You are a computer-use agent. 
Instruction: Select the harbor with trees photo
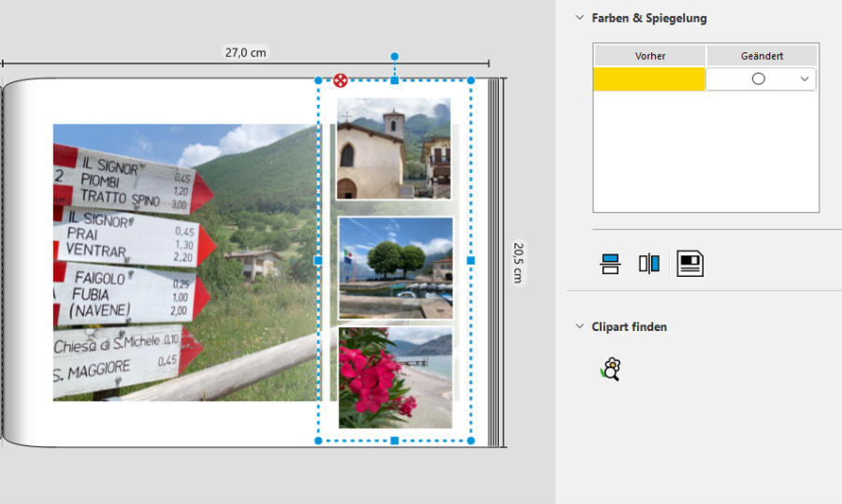[396, 267]
